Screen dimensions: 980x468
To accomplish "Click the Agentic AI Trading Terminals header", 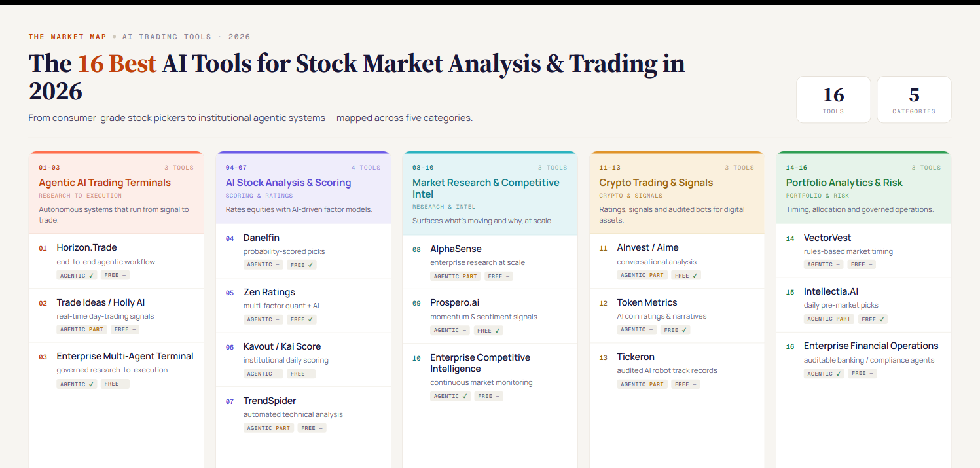I will tap(117, 193).
